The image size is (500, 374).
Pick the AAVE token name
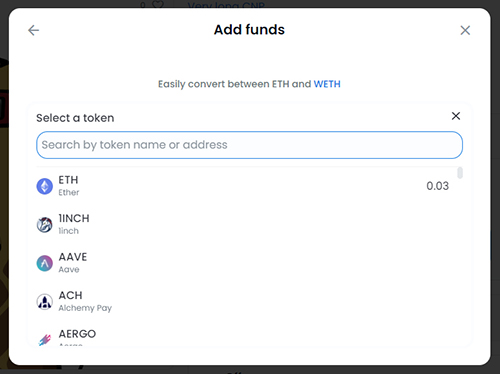tap(73, 257)
